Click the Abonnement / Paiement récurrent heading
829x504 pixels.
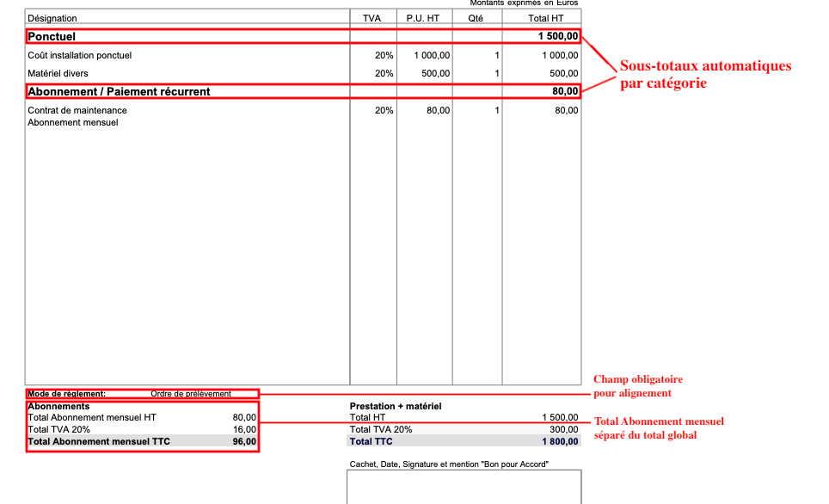coord(119,91)
